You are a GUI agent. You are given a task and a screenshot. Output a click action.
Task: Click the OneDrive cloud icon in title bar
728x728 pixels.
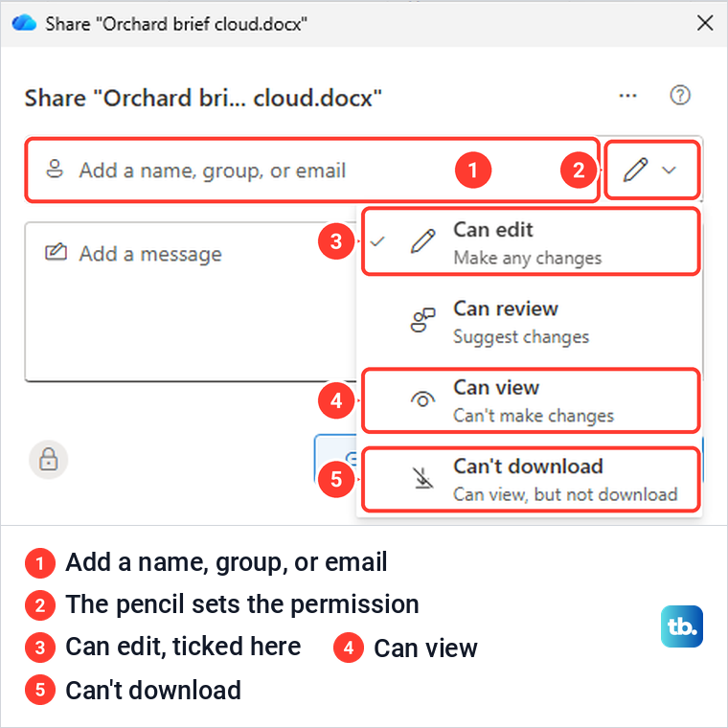[24, 23]
